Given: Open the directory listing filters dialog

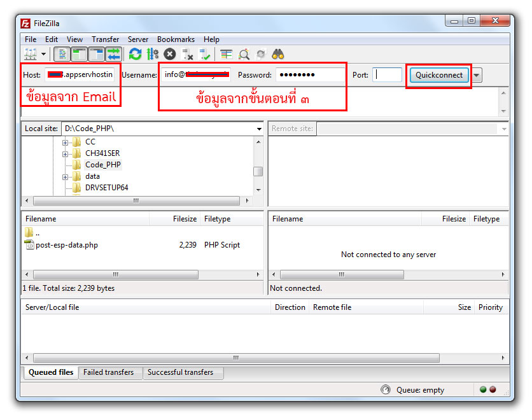Looking at the screenshot, I should pos(226,54).
